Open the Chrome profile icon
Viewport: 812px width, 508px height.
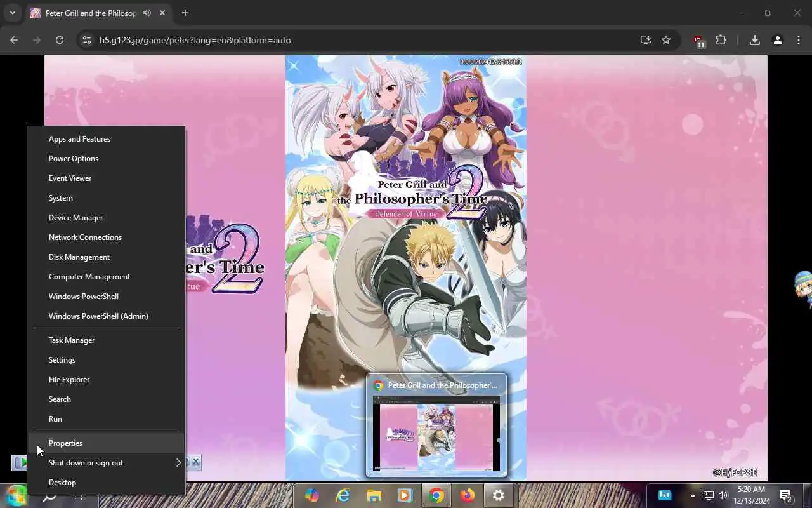coord(777,40)
